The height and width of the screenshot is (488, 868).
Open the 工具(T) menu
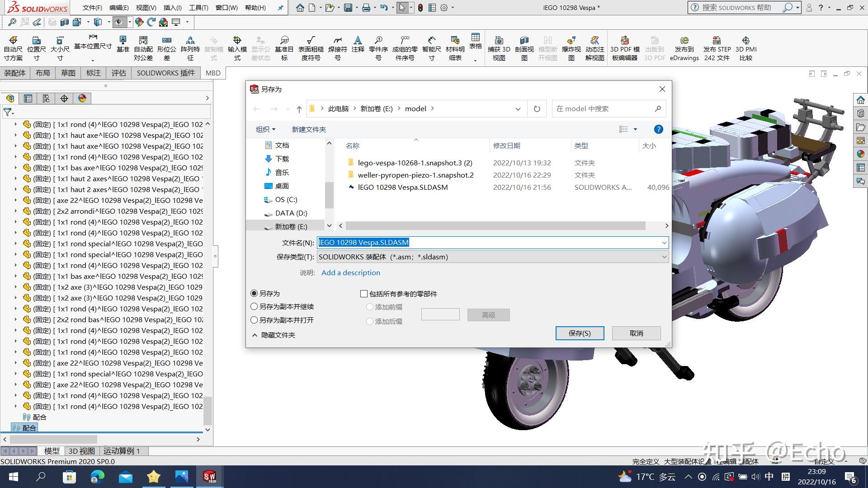pyautogui.click(x=198, y=8)
